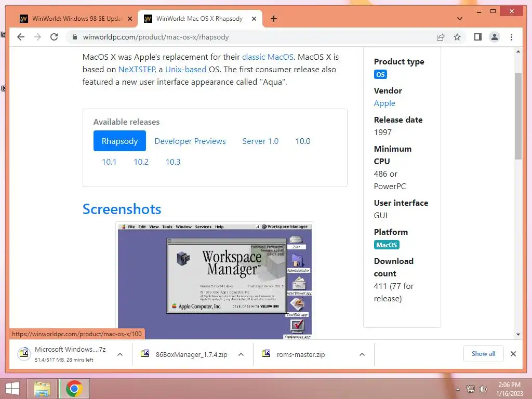532x399 pixels.
Task: Open the Unix-based link
Action: [x=185, y=70]
